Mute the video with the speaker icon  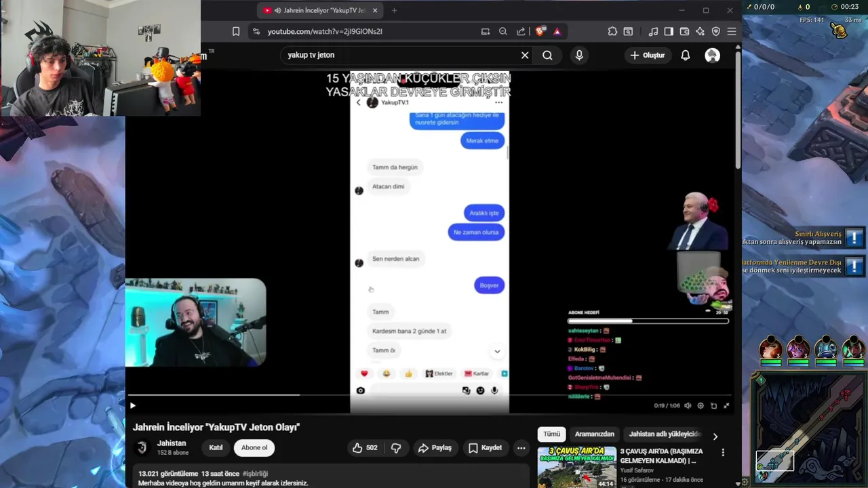coord(688,405)
